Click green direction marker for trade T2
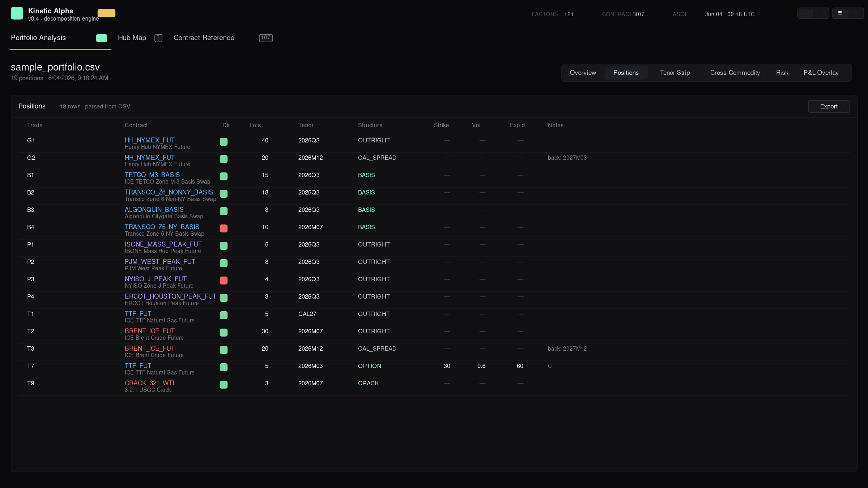Image resolution: width=868 pixels, height=488 pixels. [224, 333]
